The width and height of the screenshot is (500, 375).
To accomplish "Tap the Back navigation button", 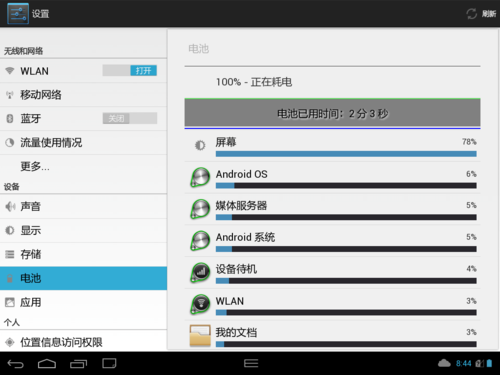I will pos(15,363).
